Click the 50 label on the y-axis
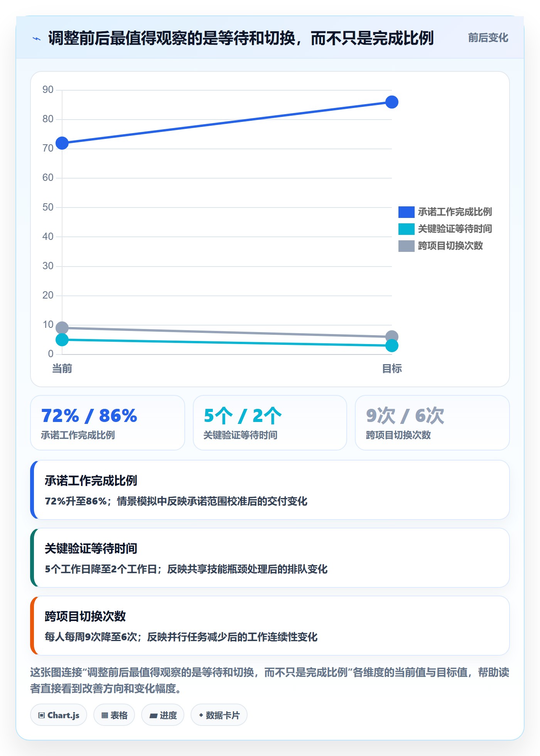Image resolution: width=540 pixels, height=756 pixels. pos(48,208)
